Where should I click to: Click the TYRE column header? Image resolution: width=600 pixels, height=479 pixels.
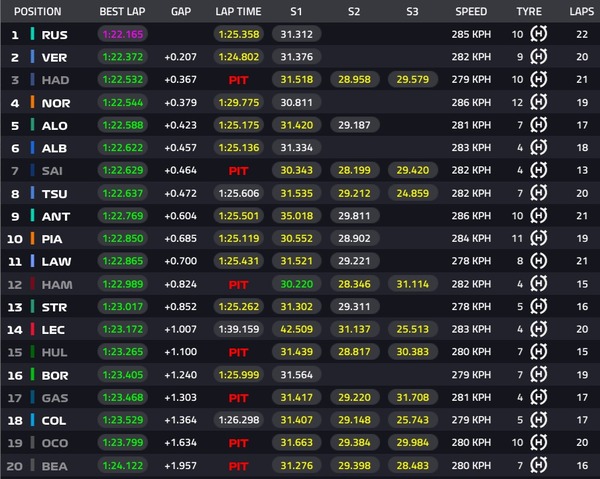tap(529, 11)
